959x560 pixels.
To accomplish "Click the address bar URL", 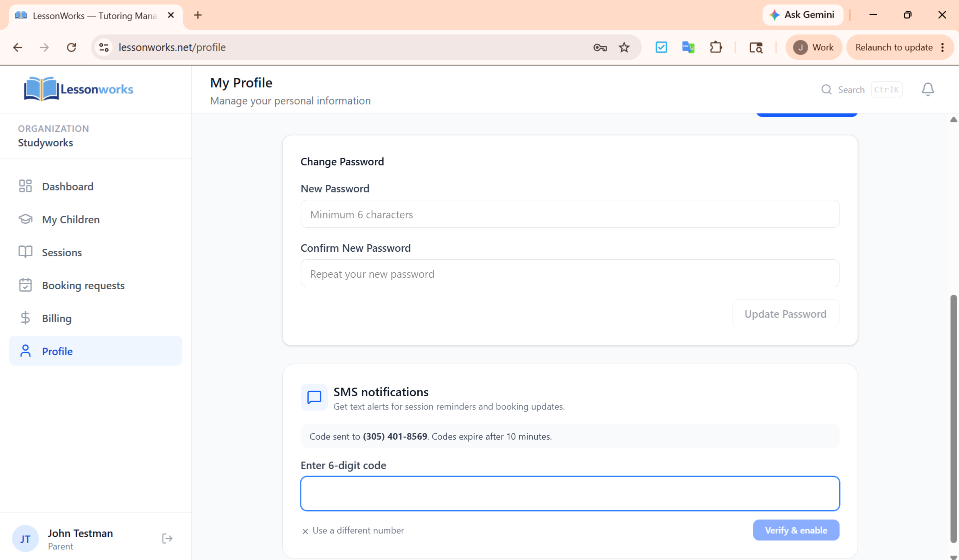I will point(172,47).
